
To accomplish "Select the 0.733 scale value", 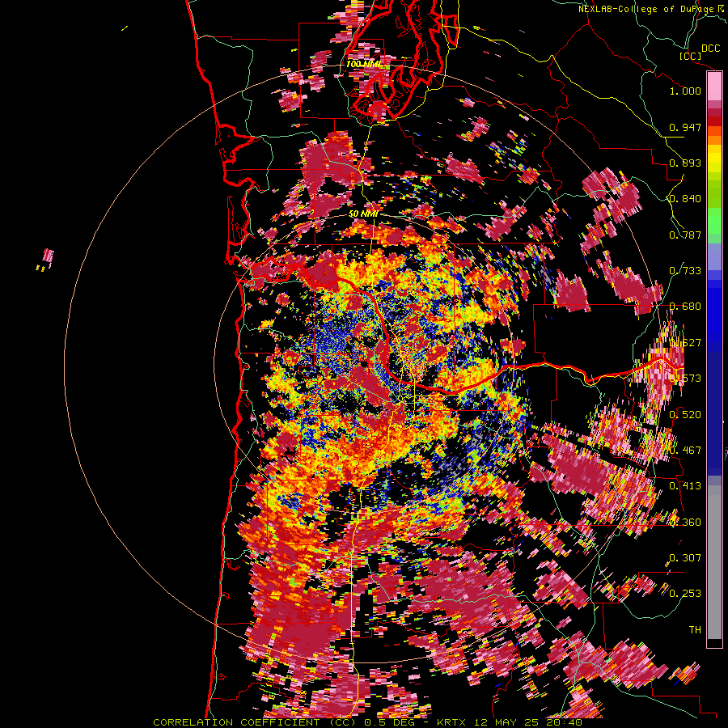I will (685, 271).
